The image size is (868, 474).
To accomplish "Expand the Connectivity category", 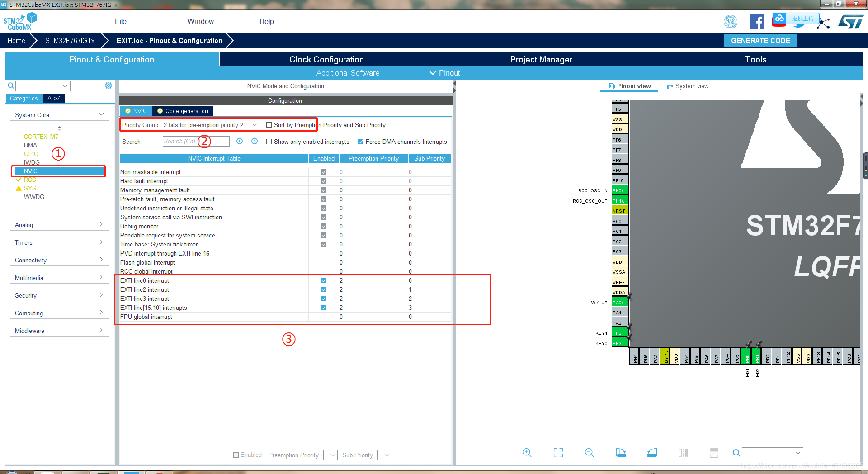I will tap(59, 260).
